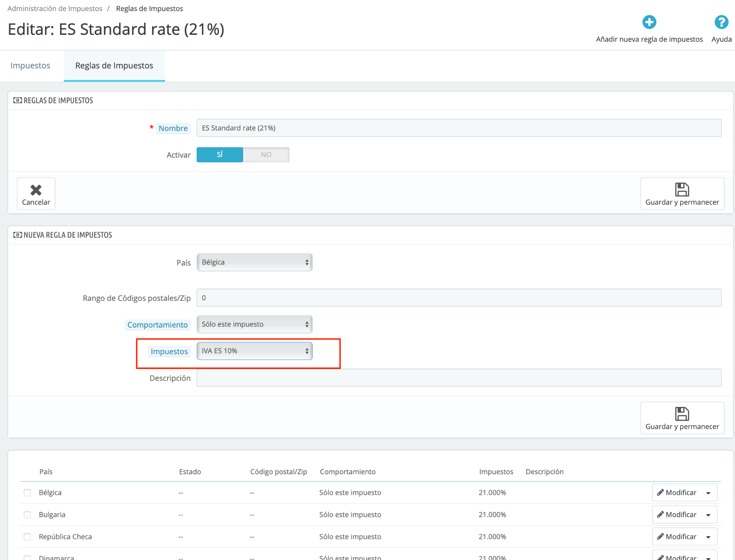Click the plus icon to add new tax rule

(x=649, y=22)
